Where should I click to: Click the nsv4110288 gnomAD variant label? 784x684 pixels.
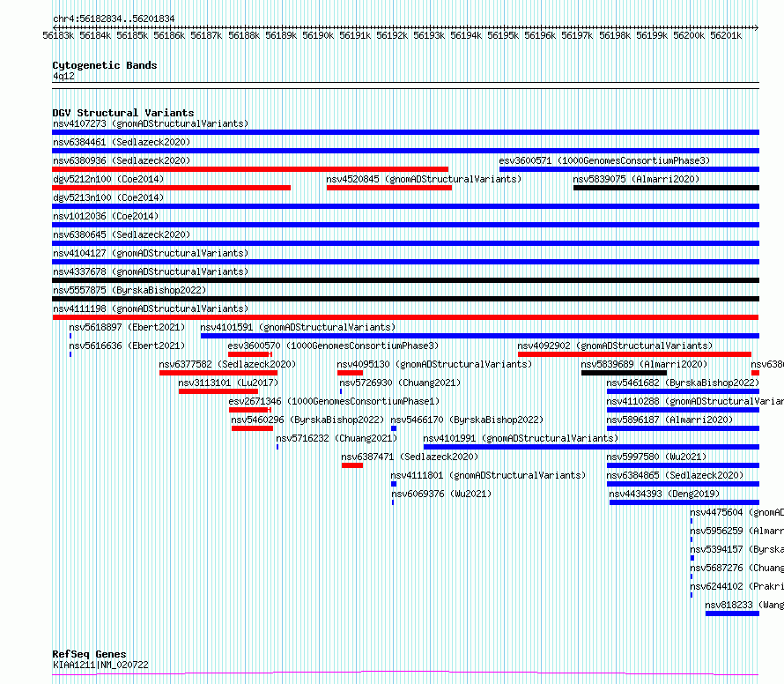coord(695,401)
